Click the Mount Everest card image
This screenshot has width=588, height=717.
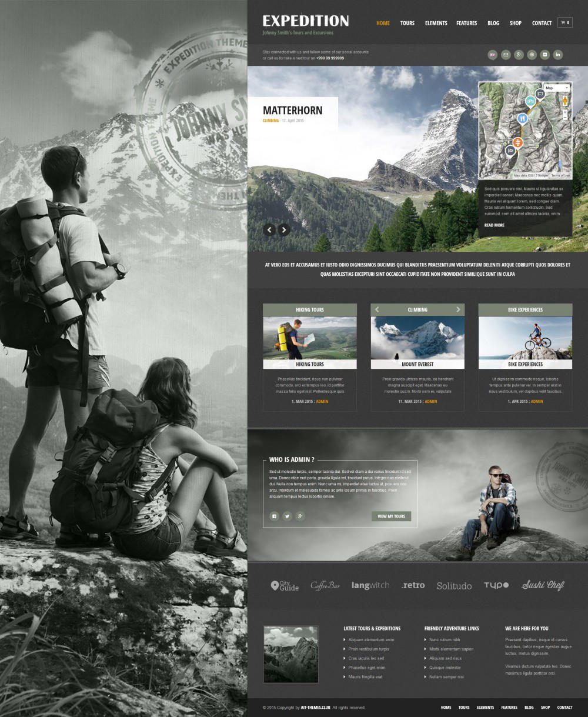point(417,338)
